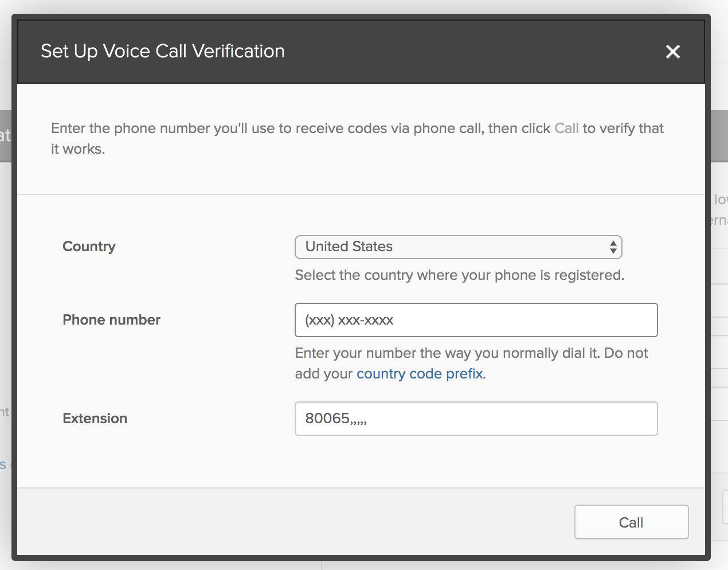Click the Extension field label

(95, 419)
